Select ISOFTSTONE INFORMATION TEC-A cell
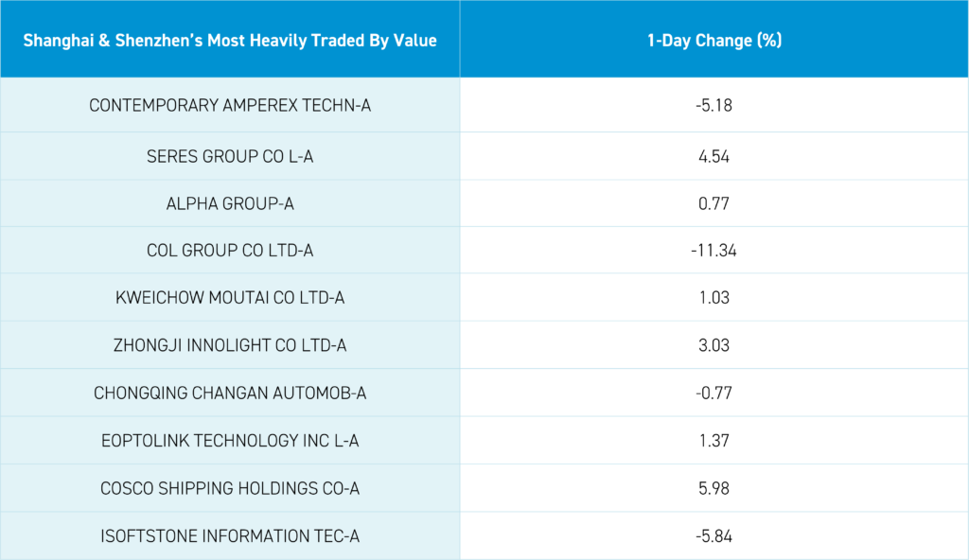The width and height of the screenshot is (969, 560). [230, 536]
